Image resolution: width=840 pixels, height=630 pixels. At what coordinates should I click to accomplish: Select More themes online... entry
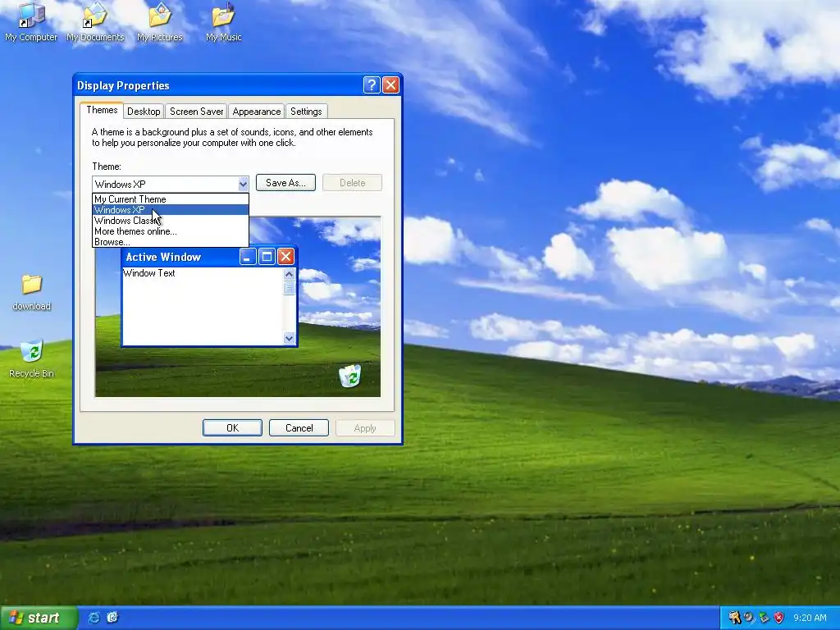(171, 231)
